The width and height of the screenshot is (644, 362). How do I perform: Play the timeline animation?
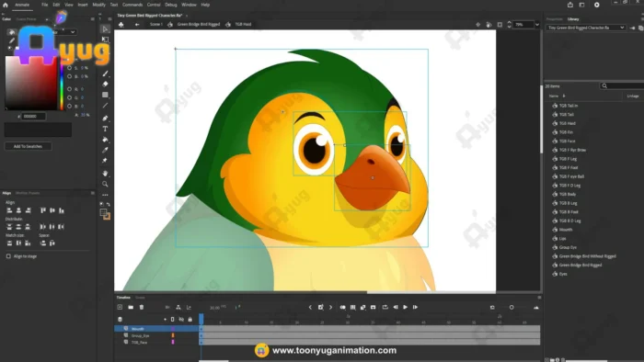click(x=405, y=307)
